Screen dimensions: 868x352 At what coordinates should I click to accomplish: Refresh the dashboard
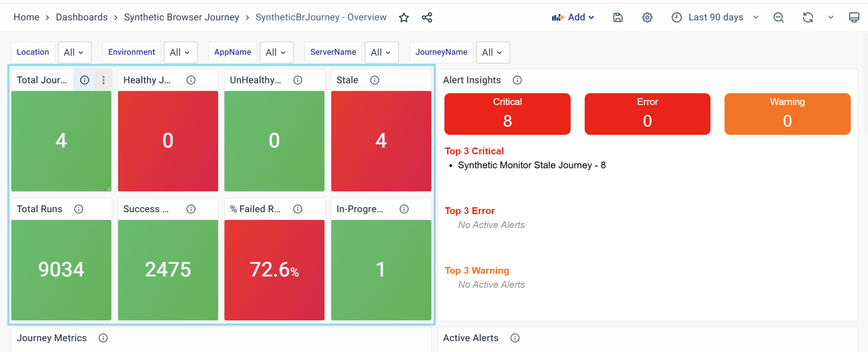click(x=808, y=18)
